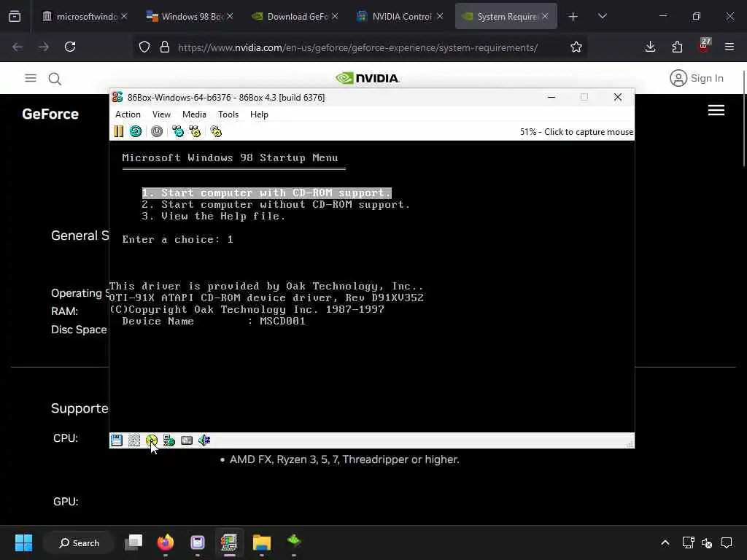Send Ctrl+Alt+Esc via 86Box toolbar icon

tap(195, 131)
